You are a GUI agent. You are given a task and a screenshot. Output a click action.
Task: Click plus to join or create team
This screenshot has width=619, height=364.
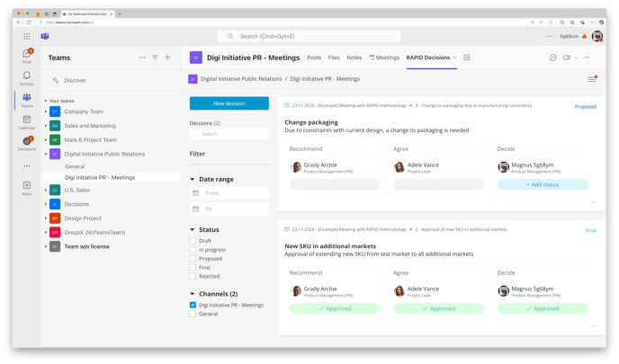[167, 58]
